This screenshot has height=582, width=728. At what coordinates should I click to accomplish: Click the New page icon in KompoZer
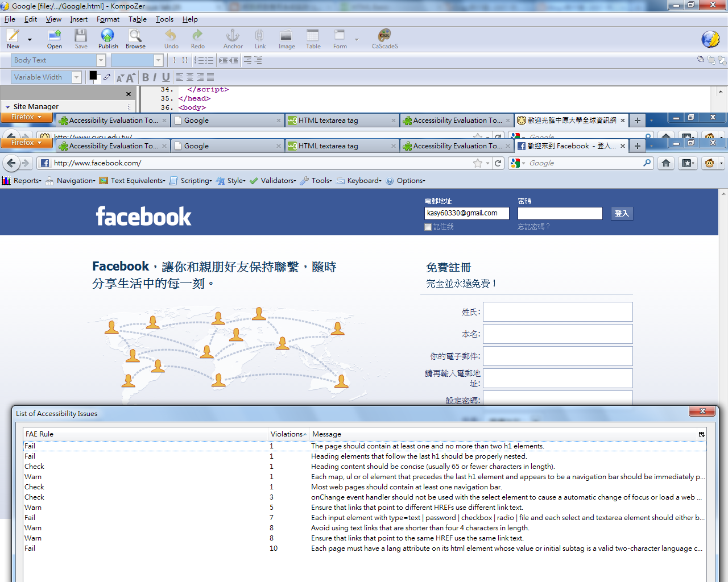pos(13,36)
